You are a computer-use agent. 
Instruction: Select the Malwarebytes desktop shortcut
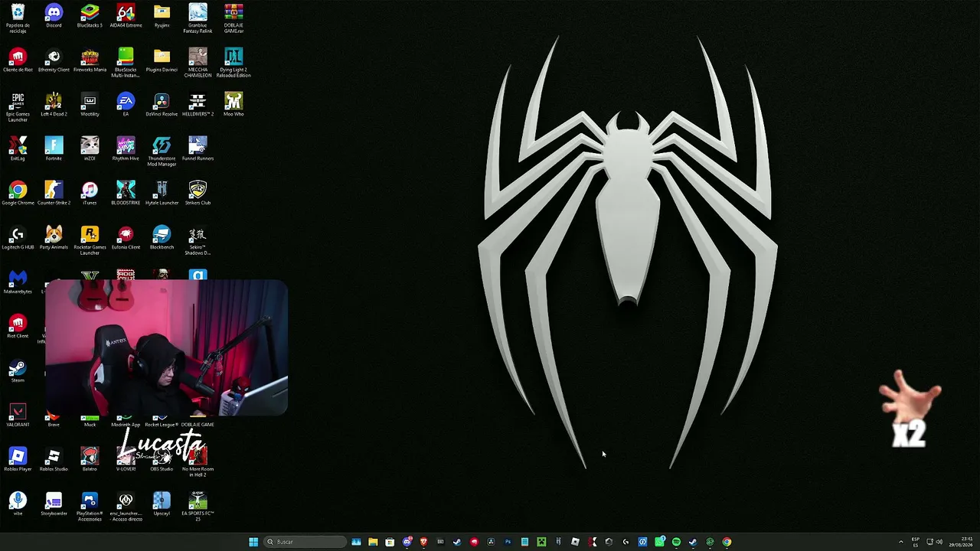(x=18, y=282)
